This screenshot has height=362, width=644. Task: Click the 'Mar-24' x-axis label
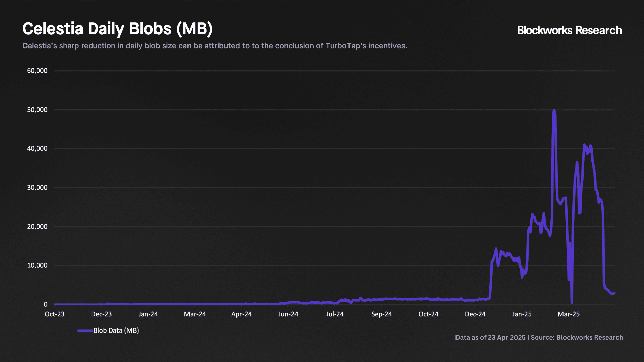pyautogui.click(x=195, y=314)
